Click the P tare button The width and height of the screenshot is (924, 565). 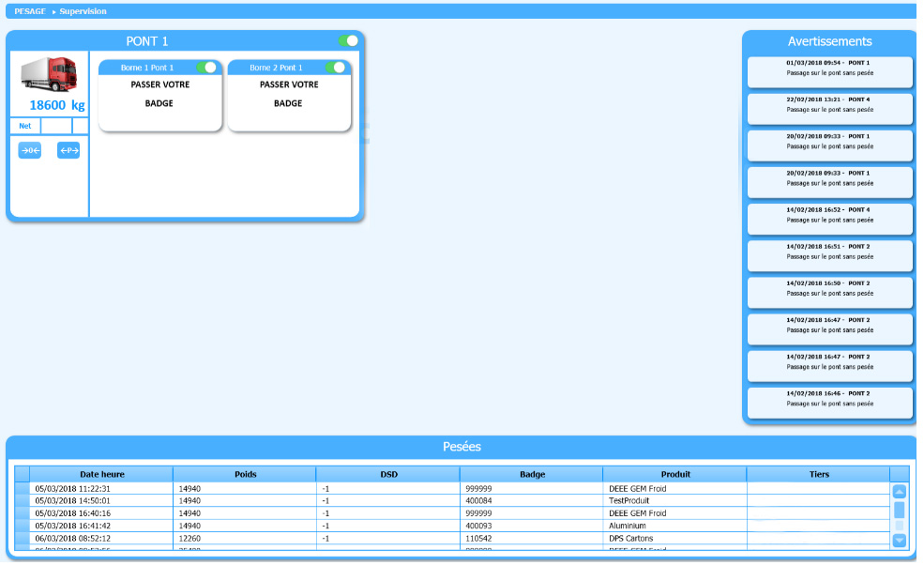coord(68,150)
